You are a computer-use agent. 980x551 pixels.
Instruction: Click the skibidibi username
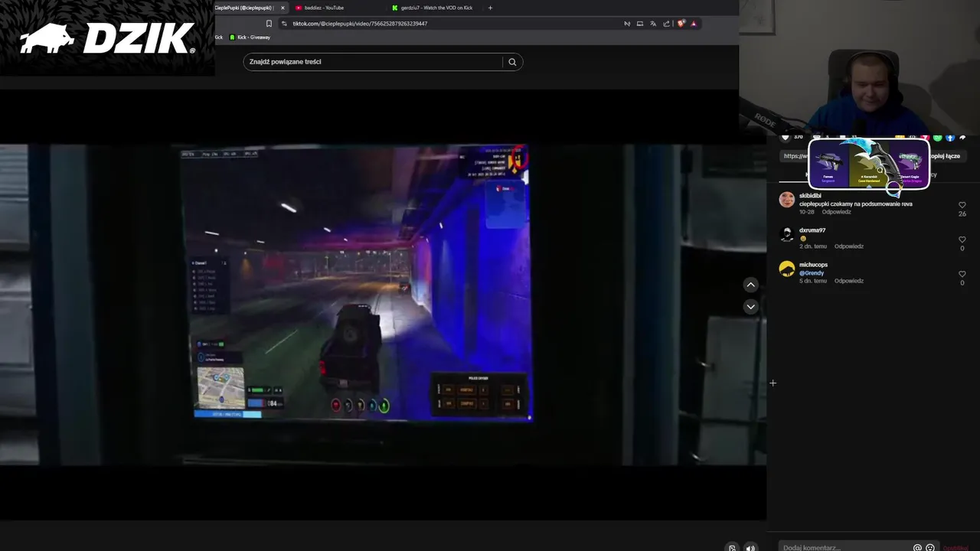(x=810, y=196)
